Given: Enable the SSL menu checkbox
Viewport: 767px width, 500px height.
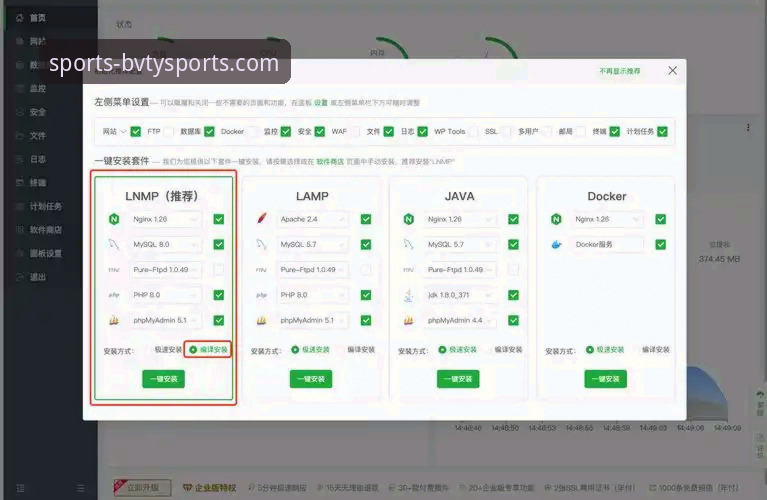Looking at the screenshot, I should [506, 132].
